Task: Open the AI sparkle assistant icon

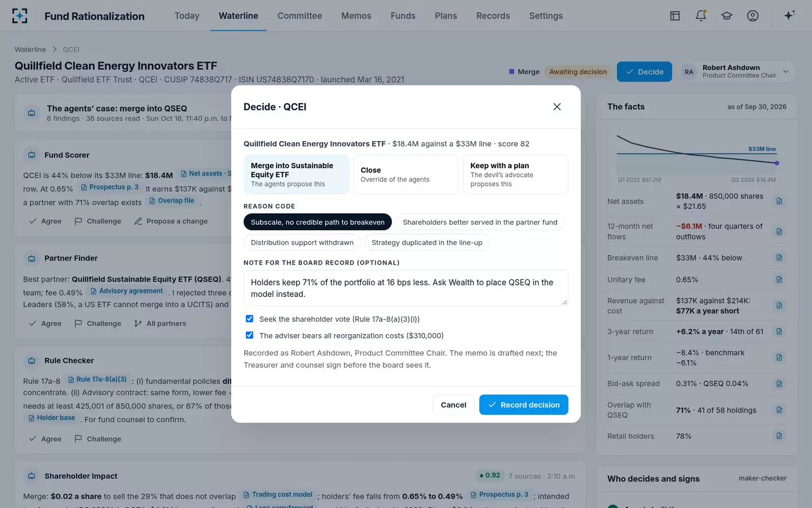Action: (789, 16)
